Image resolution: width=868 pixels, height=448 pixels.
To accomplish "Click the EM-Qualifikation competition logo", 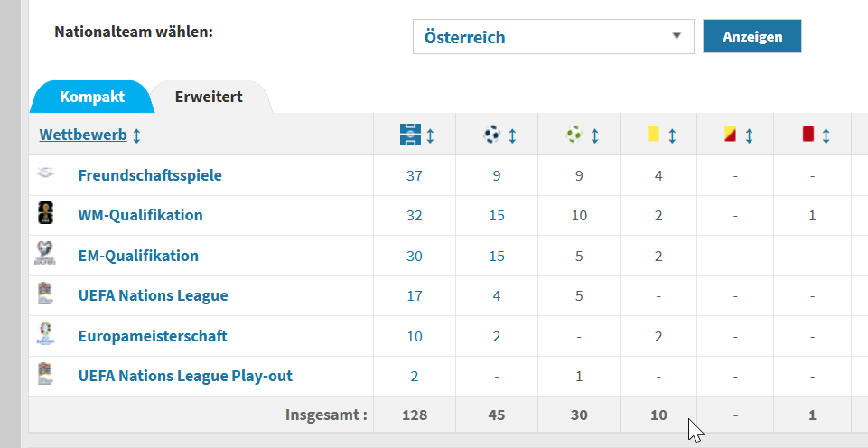I will point(45,255).
